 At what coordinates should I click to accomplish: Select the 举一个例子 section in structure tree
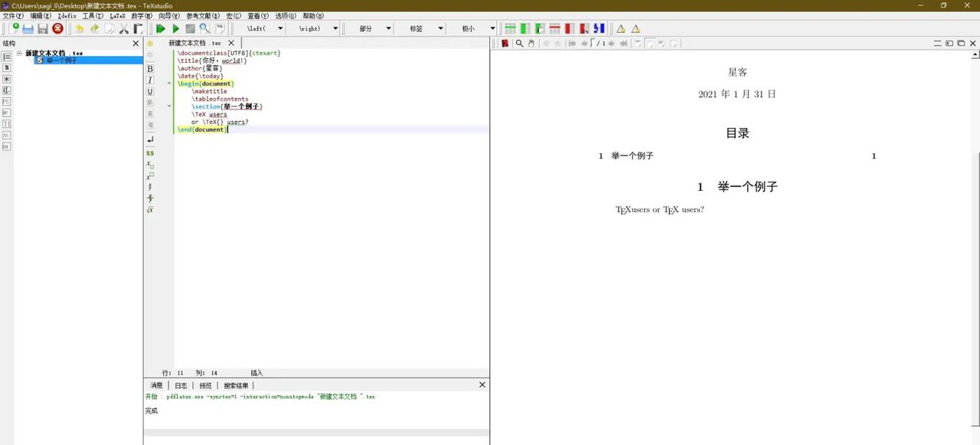[x=61, y=61]
